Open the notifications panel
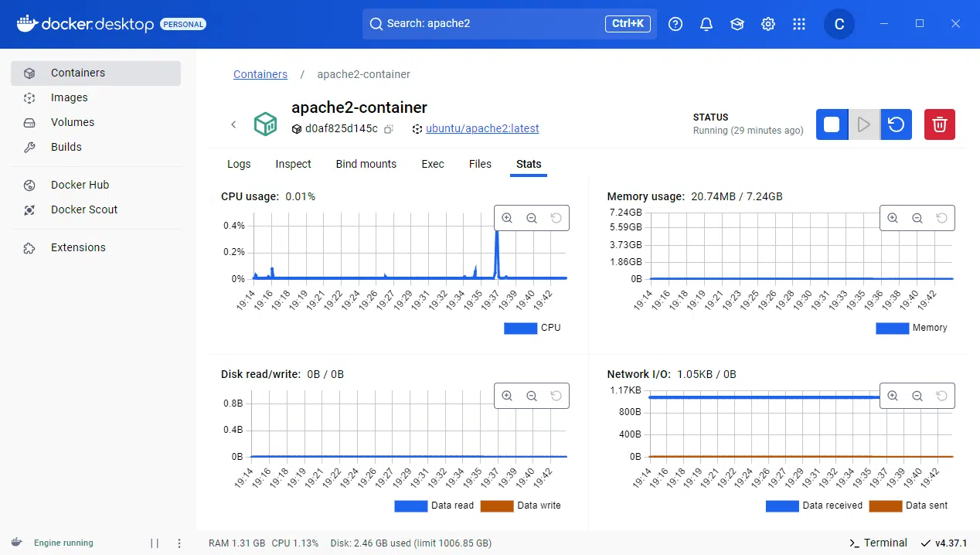This screenshot has height=555, width=980. coord(706,24)
